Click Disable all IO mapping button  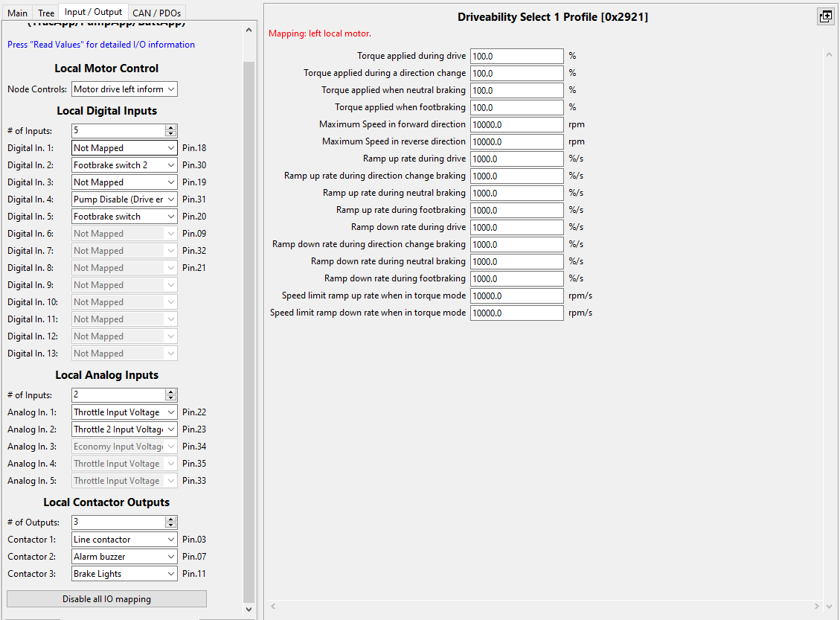pyautogui.click(x=106, y=599)
